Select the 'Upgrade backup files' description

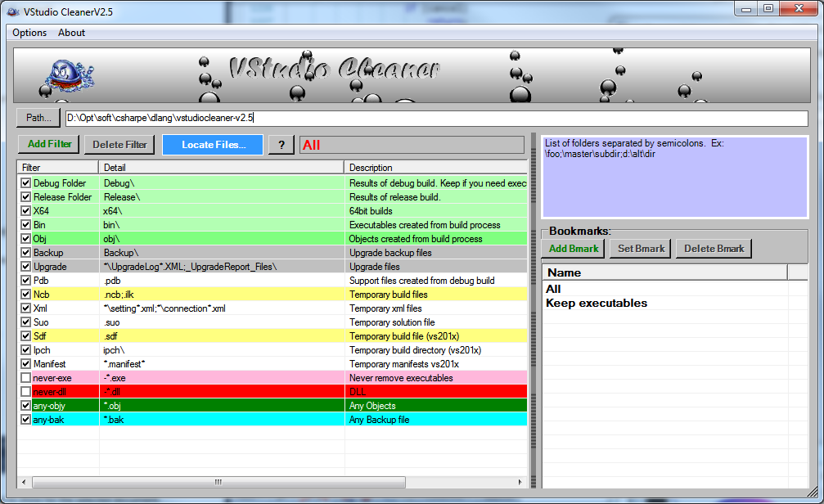tap(390, 253)
